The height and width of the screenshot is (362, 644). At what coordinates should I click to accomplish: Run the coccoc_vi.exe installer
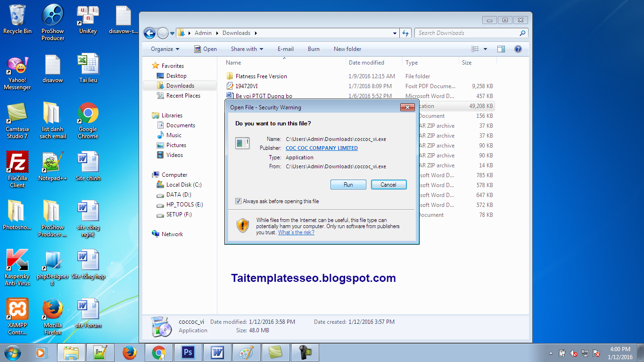tap(348, 184)
